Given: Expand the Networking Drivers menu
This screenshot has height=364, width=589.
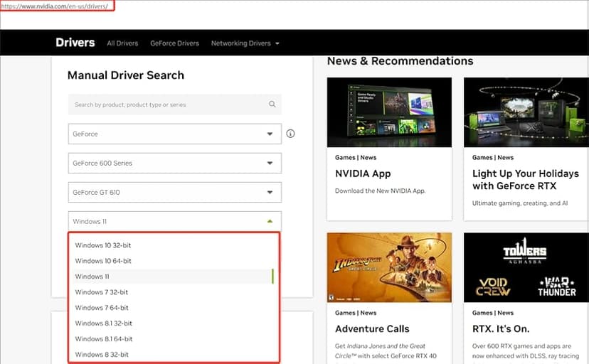Looking at the screenshot, I should click(245, 43).
